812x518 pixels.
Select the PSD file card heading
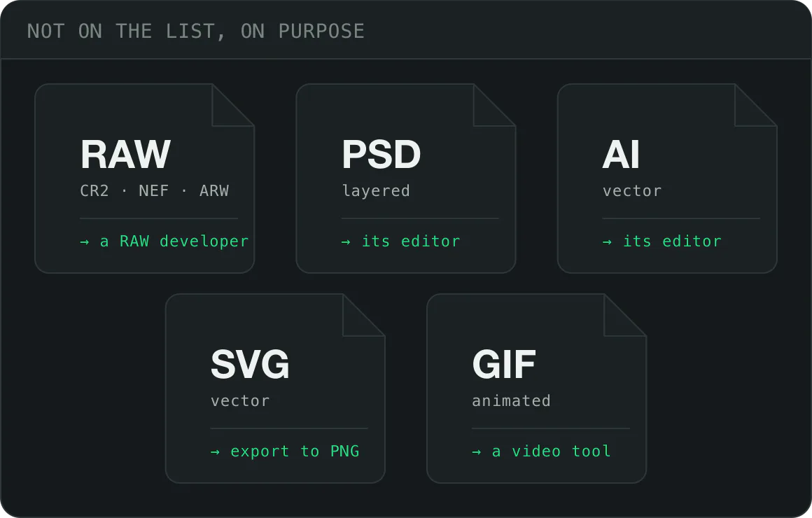click(x=381, y=155)
